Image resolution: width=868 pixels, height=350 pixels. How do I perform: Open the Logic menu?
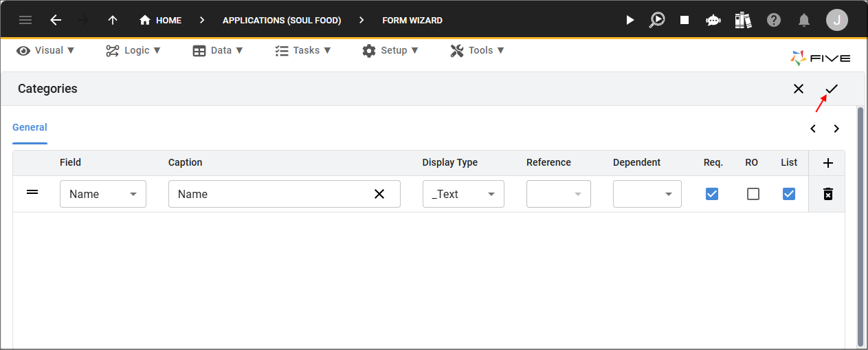(133, 50)
